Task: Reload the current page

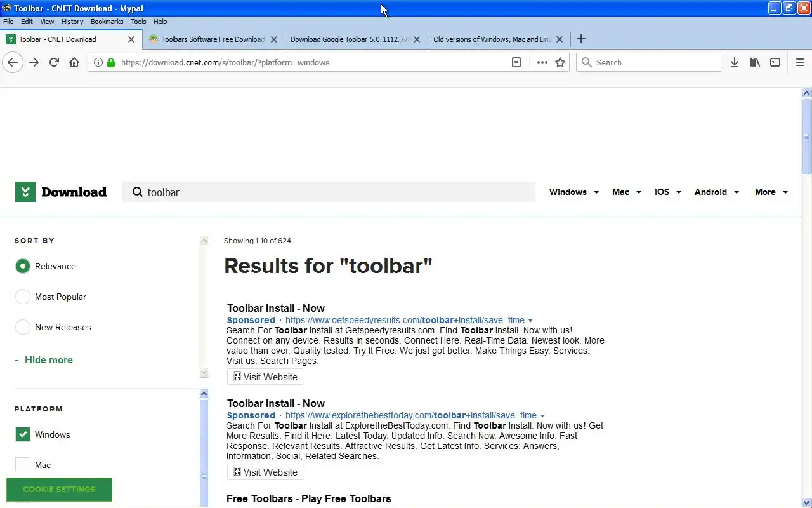Action: pos(54,62)
